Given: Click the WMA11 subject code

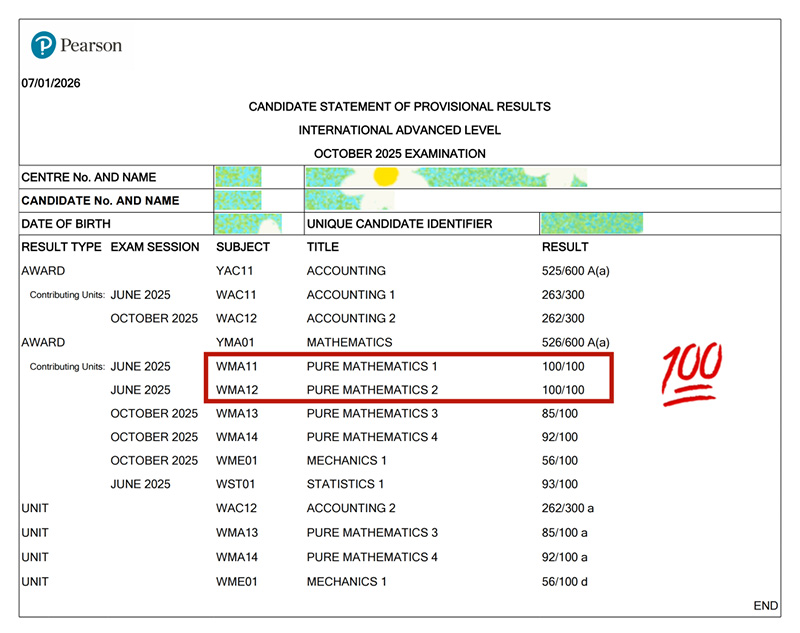Looking at the screenshot, I should [x=236, y=366].
